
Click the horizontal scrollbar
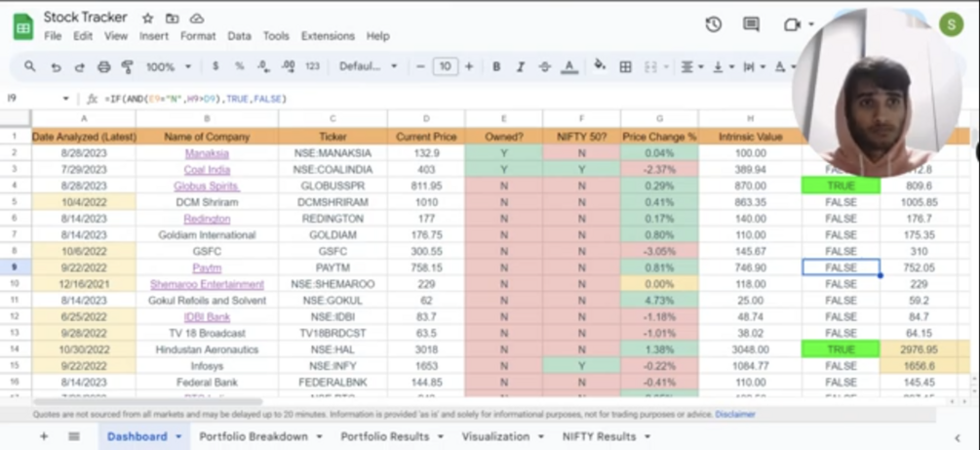[x=147, y=401]
